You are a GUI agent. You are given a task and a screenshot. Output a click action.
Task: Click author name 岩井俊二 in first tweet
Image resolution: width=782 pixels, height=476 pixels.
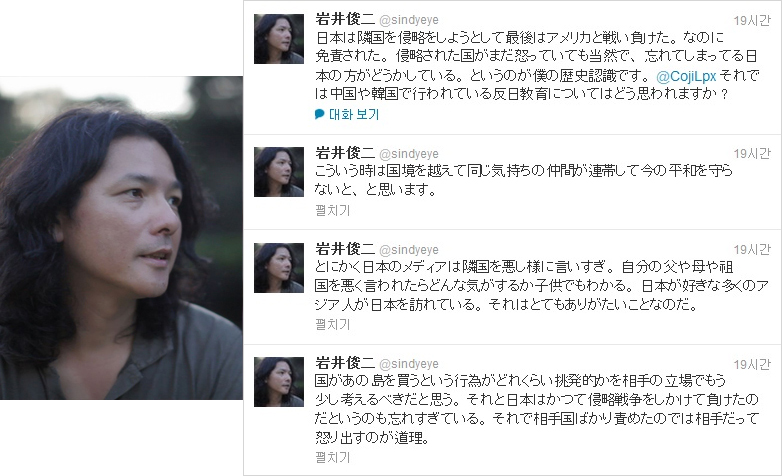click(345, 19)
